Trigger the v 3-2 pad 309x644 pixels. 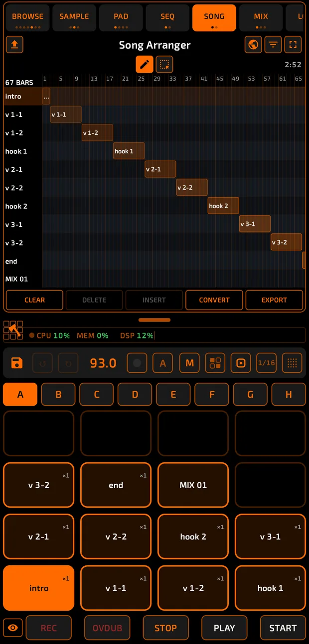click(x=39, y=485)
